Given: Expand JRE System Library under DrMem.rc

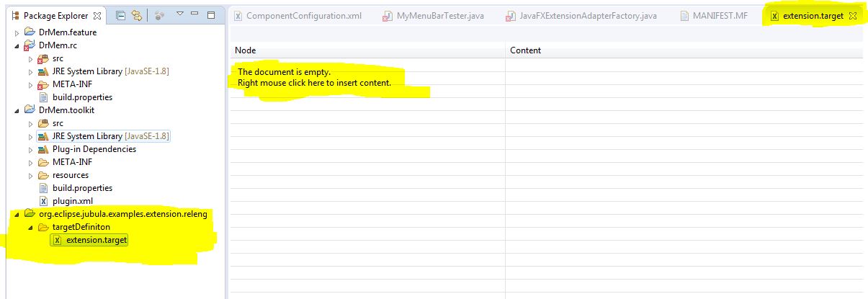Looking at the screenshot, I should tap(31, 71).
